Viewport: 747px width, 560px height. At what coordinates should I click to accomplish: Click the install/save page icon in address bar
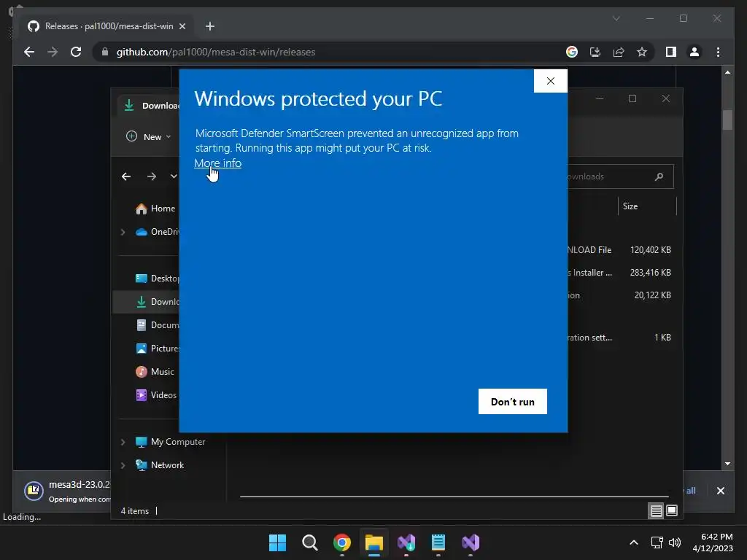pos(595,52)
